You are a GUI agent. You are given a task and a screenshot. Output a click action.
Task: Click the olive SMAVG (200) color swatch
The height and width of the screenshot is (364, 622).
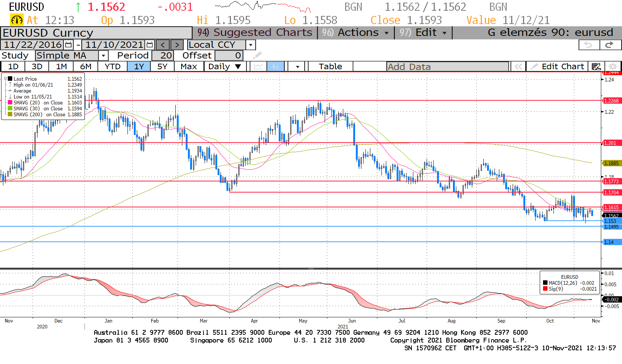pos(10,114)
